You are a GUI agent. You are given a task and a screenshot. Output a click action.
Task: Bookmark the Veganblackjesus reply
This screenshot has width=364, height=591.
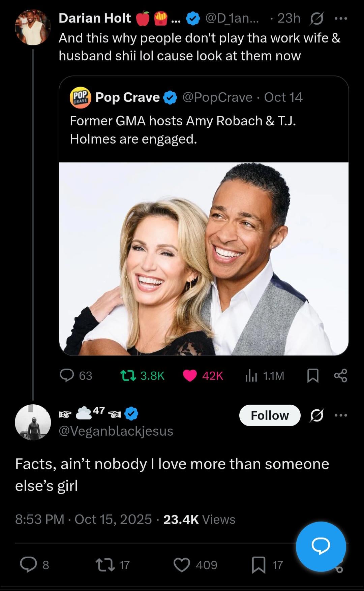pyautogui.click(x=259, y=565)
